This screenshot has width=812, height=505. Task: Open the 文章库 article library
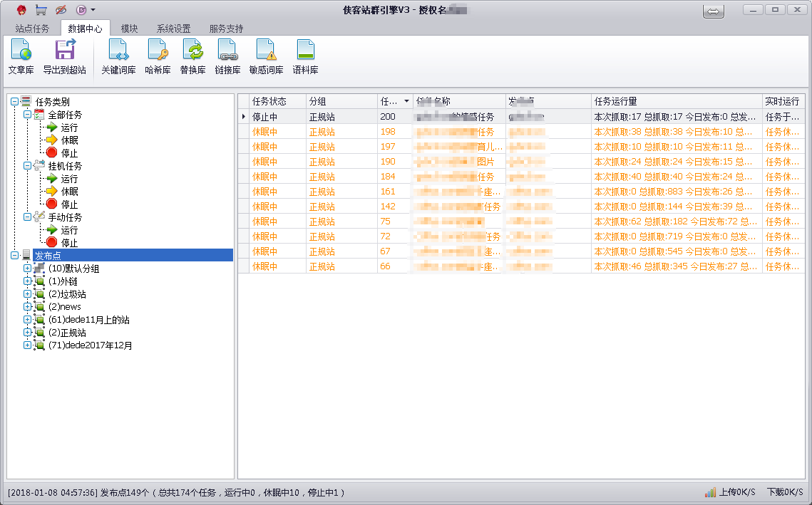click(21, 57)
